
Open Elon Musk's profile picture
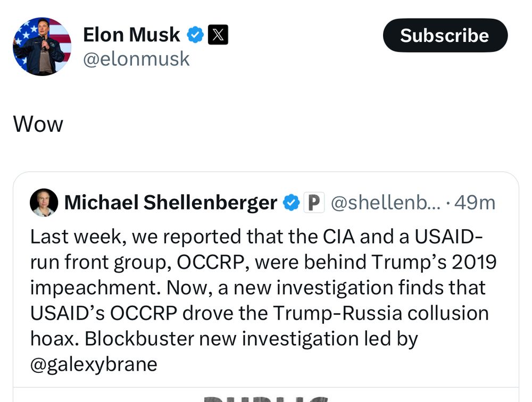point(42,47)
